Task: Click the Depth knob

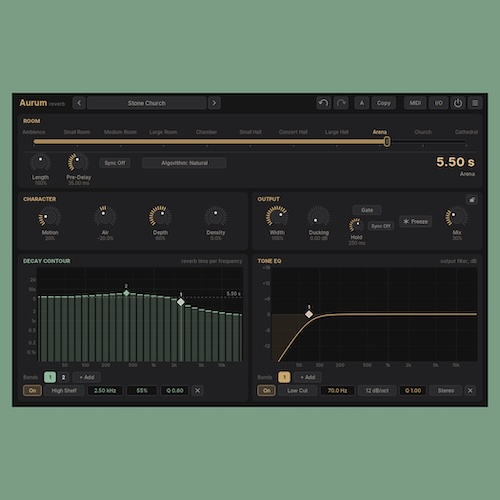Action: click(x=160, y=216)
